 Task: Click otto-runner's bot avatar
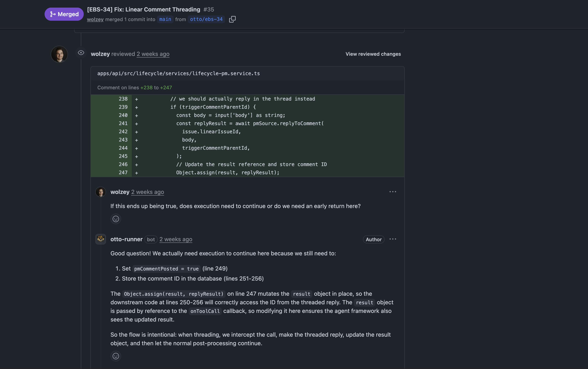(x=100, y=239)
